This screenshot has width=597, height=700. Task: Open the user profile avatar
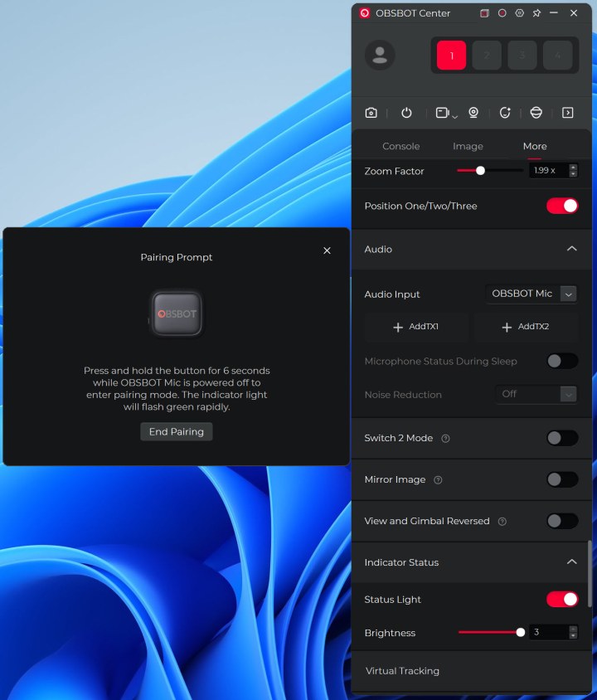pos(380,56)
